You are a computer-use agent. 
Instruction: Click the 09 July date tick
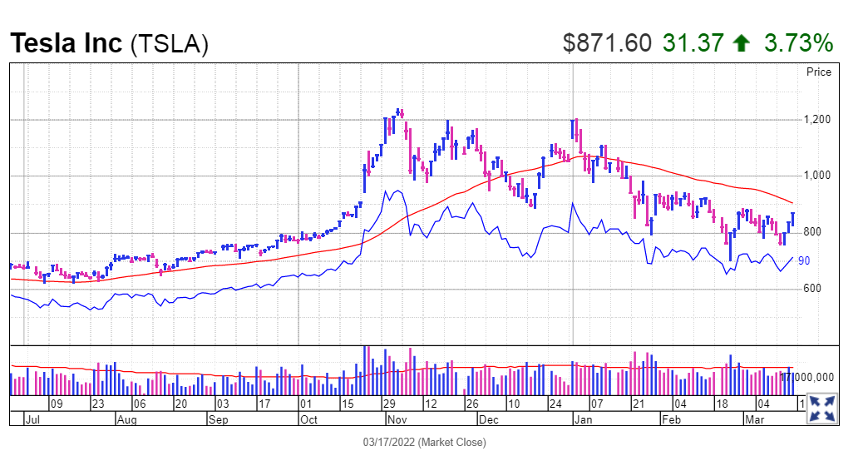point(57,404)
